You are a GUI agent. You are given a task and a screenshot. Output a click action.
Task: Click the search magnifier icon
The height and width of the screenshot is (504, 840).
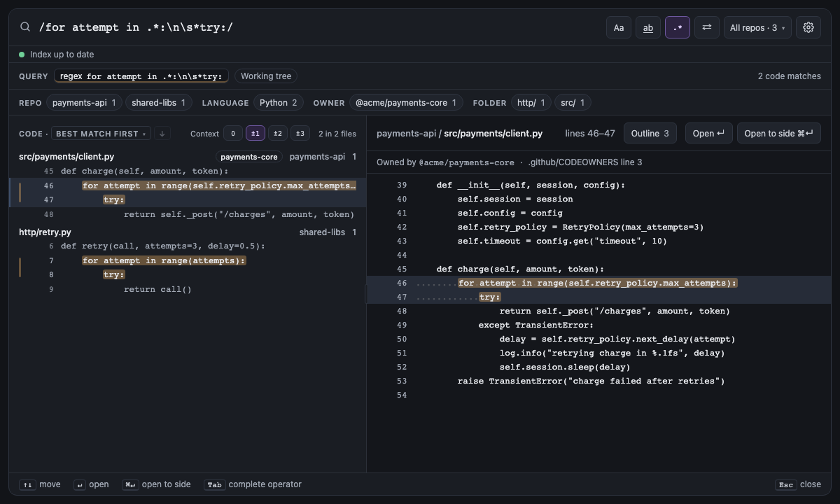25,27
